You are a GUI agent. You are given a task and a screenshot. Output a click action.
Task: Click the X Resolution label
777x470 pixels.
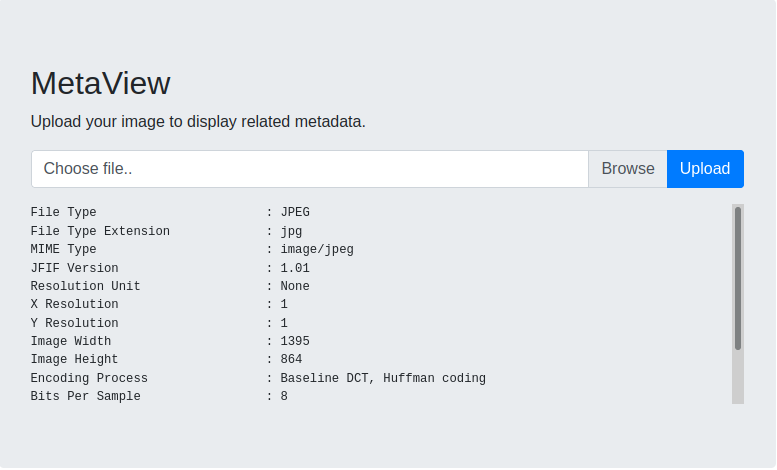tap(74, 304)
